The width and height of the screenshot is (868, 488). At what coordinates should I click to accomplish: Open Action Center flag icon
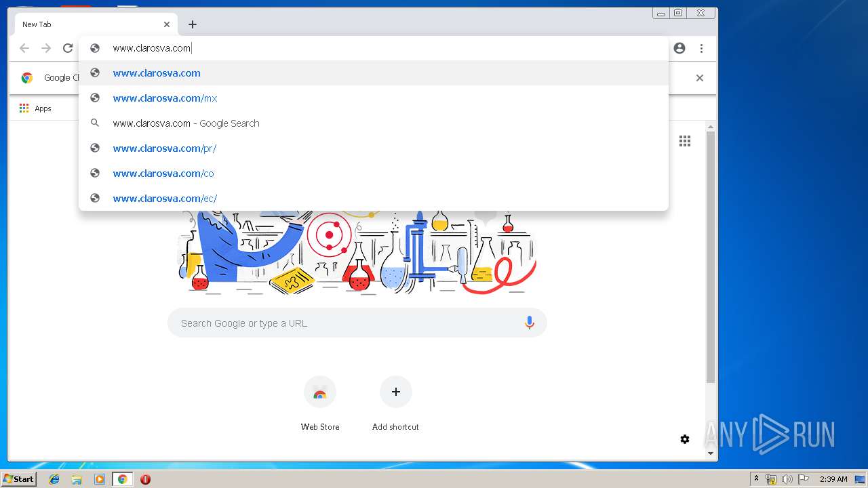804,479
